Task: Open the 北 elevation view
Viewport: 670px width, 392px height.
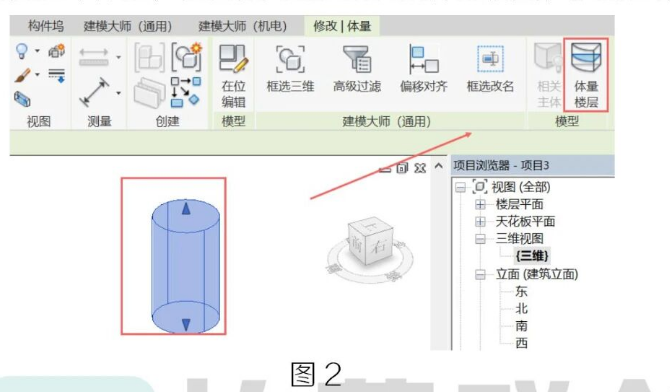Action: click(x=521, y=309)
